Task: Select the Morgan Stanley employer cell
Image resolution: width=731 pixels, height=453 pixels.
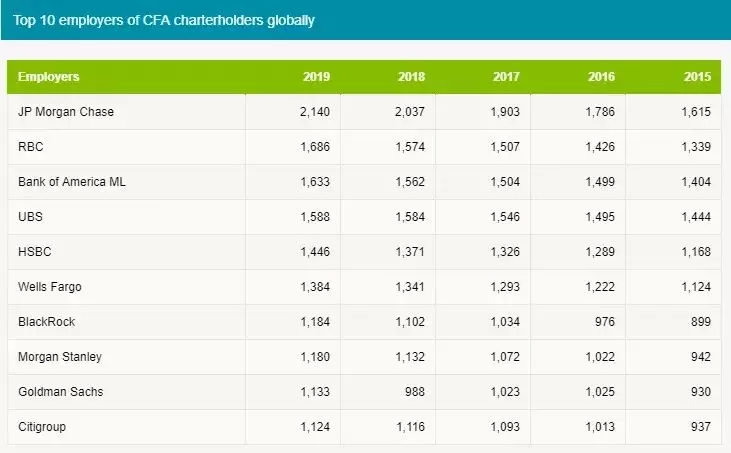Action: (60, 357)
